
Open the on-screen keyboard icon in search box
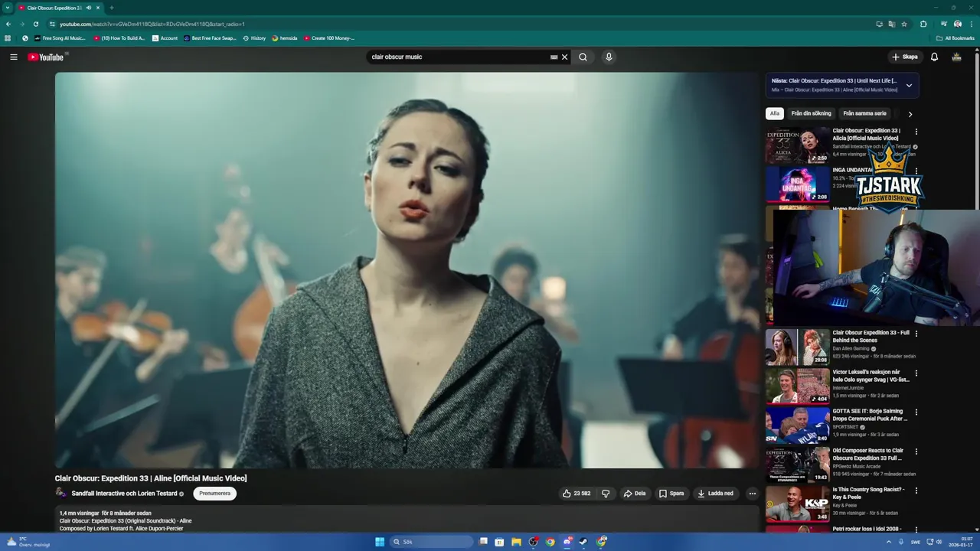554,57
